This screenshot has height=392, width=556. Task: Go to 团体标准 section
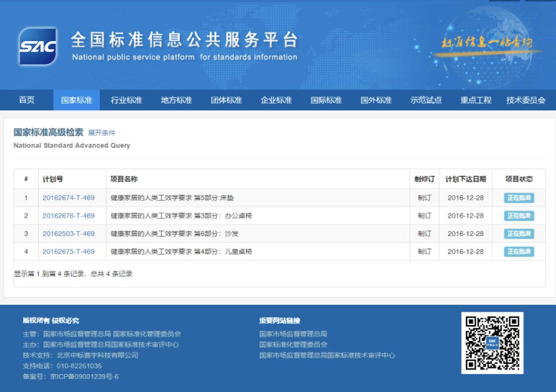(227, 100)
